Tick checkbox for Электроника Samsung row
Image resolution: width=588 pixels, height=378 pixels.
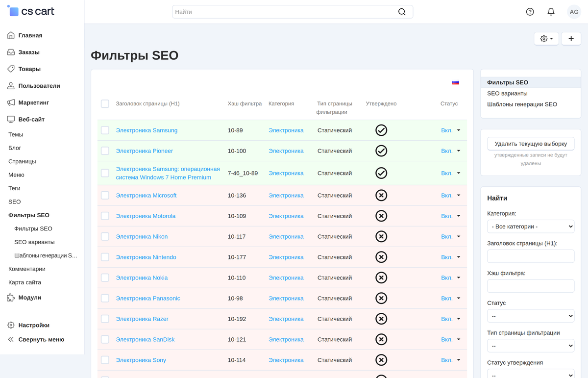(x=105, y=130)
